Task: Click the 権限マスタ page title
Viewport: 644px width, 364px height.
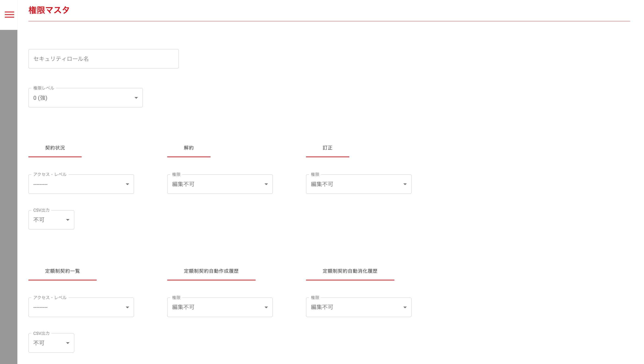Action: point(49,10)
